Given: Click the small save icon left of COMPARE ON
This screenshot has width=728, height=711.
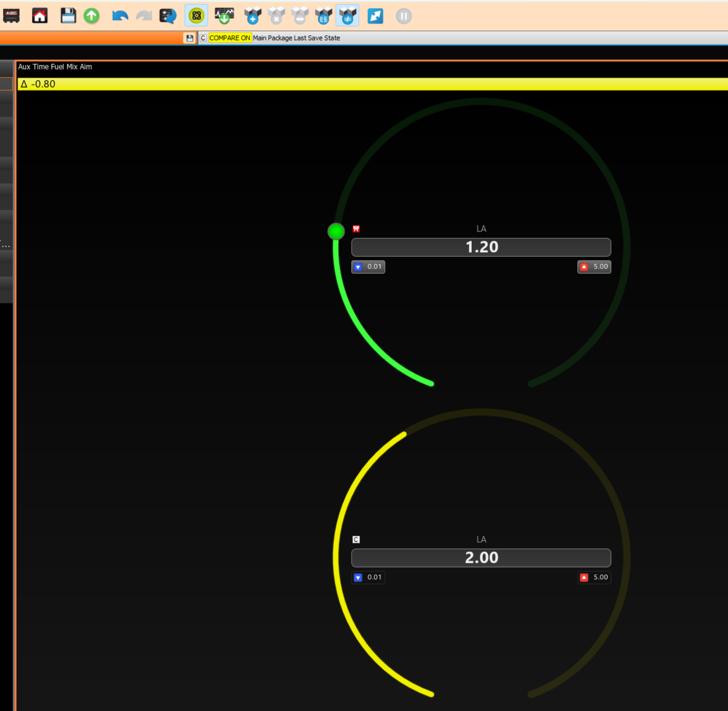Looking at the screenshot, I should pos(189,38).
